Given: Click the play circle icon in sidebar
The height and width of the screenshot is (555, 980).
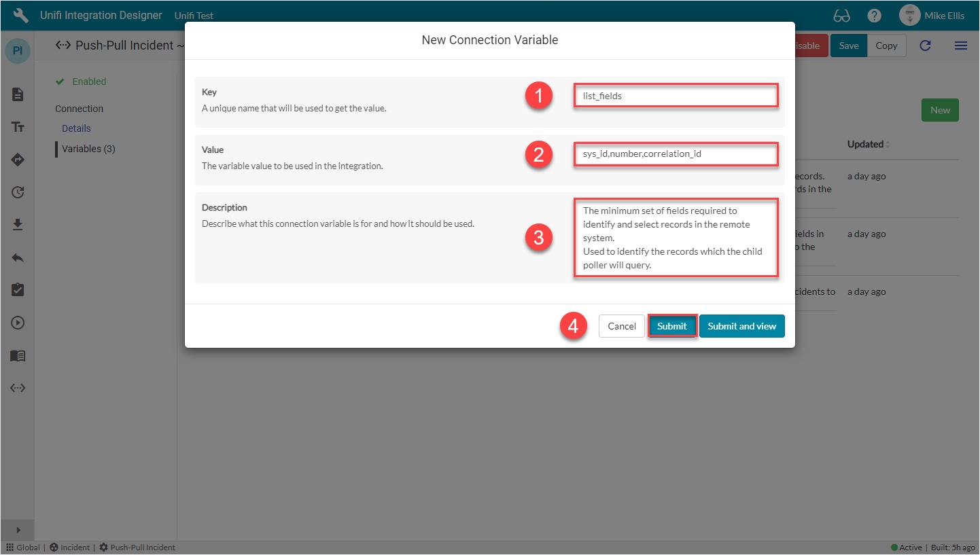Looking at the screenshot, I should pyautogui.click(x=18, y=323).
